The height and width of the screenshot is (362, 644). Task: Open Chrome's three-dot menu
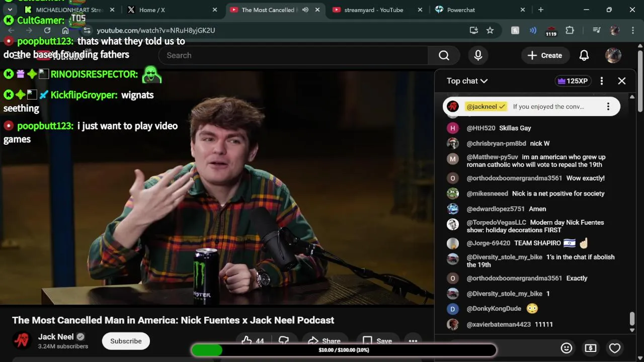click(x=632, y=30)
